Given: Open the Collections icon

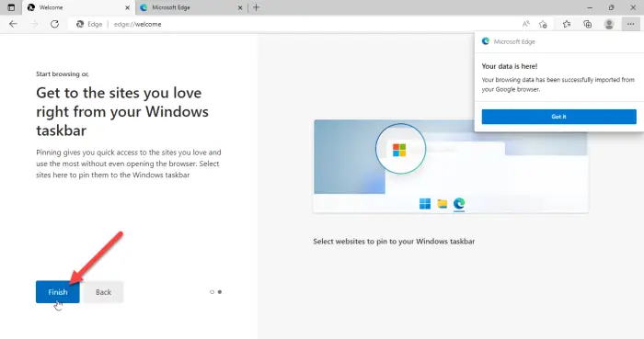Looking at the screenshot, I should (588, 24).
